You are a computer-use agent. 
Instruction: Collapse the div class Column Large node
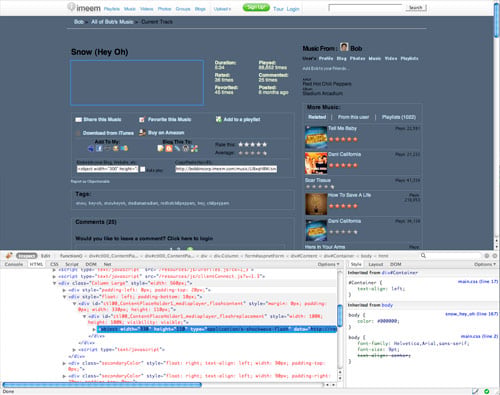[x=54, y=283]
